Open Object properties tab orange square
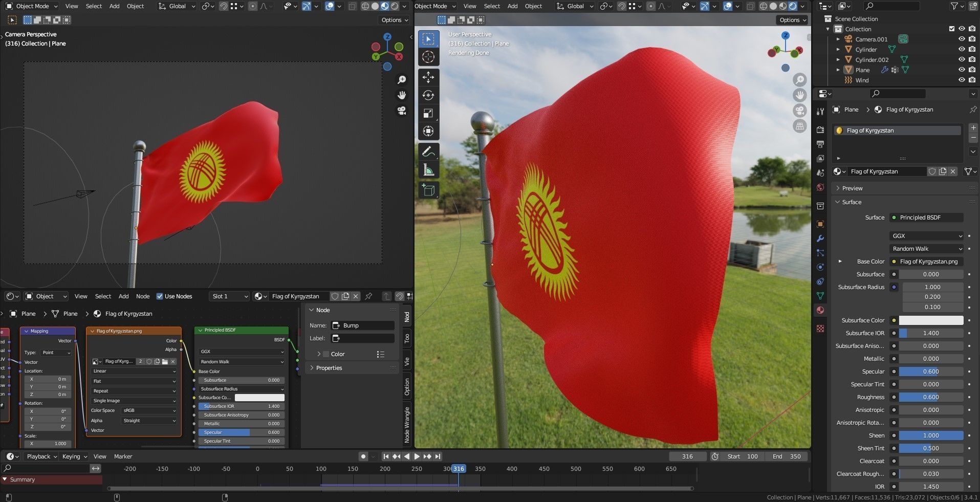980x502 pixels. (820, 224)
